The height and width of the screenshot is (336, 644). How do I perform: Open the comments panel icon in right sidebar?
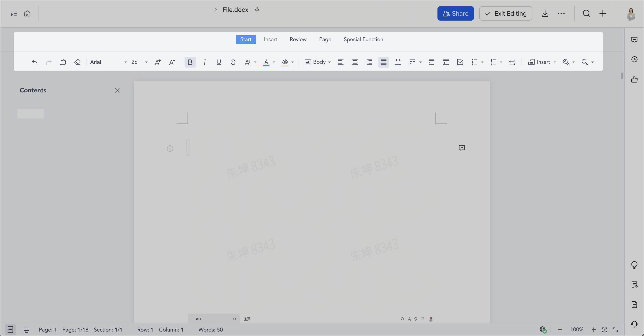coord(634,40)
